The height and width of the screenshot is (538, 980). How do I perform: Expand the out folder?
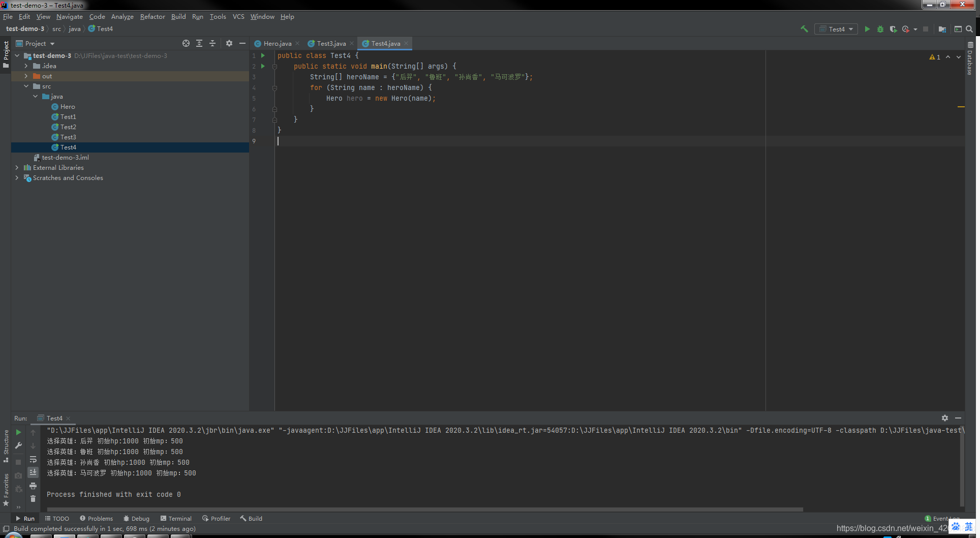point(26,76)
